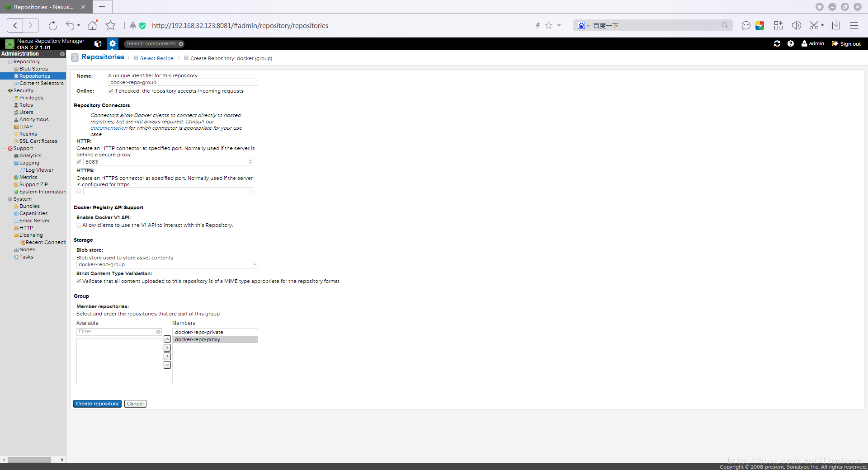This screenshot has width=868, height=470.
Task: Open the admin user account
Action: (813, 44)
